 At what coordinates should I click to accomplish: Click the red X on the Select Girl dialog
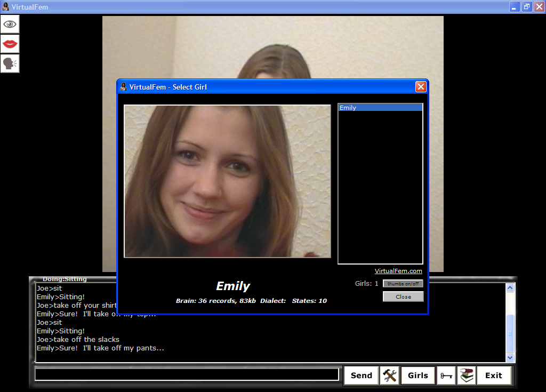tap(421, 87)
